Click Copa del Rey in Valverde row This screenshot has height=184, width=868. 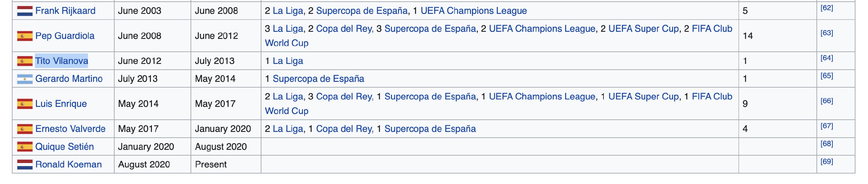[x=344, y=129]
